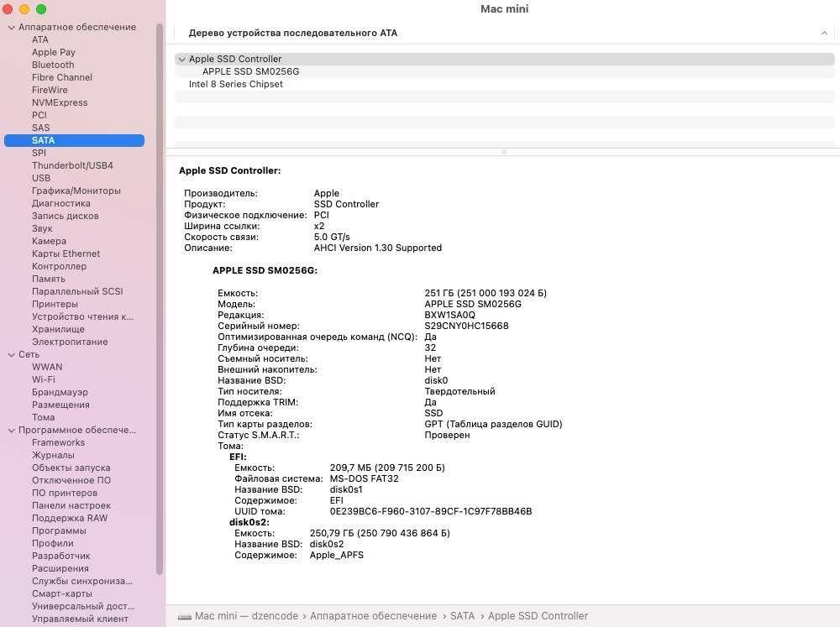Click the serial number S29CNY0HC15668
The width and height of the screenshot is (840, 627).
point(466,326)
